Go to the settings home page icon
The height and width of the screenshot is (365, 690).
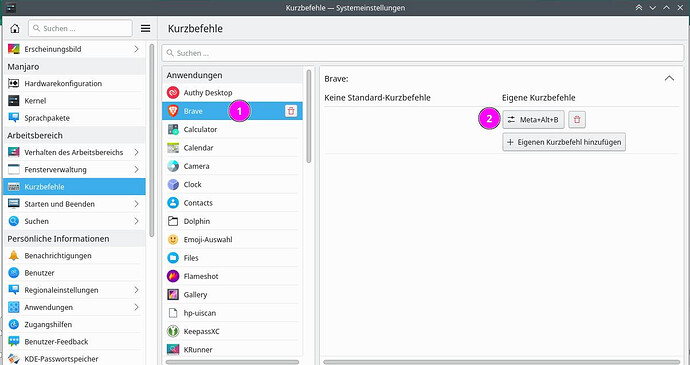[15, 29]
